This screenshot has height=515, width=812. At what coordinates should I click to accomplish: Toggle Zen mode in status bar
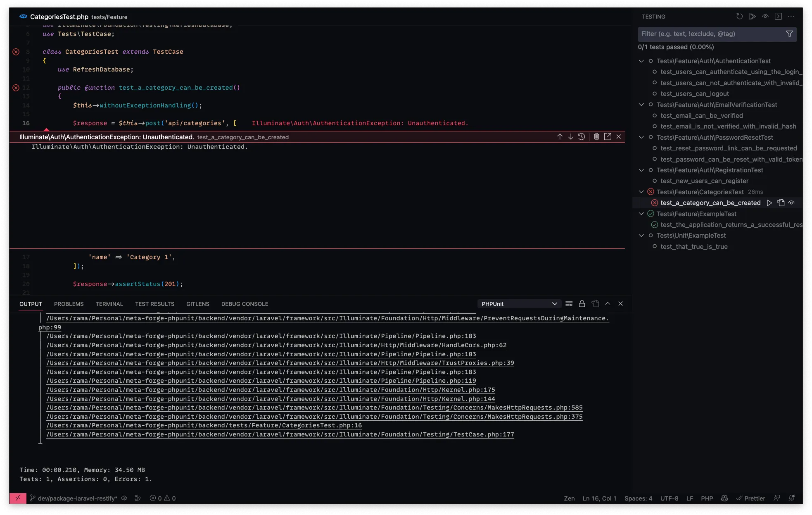point(569,498)
